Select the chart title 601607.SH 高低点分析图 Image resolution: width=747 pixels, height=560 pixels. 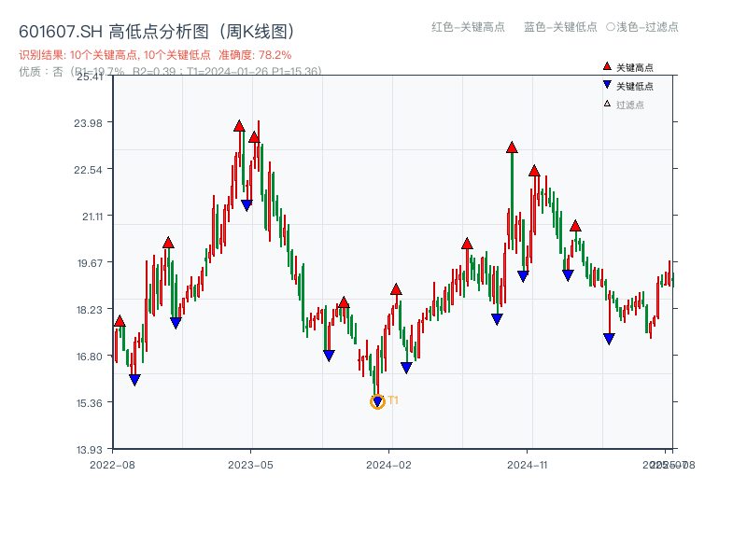pos(156,30)
